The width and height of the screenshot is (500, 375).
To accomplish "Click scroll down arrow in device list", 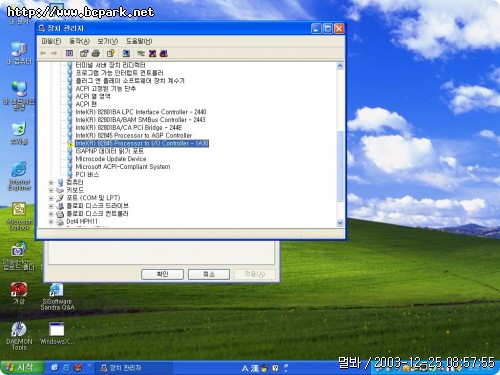I will coord(340,223).
